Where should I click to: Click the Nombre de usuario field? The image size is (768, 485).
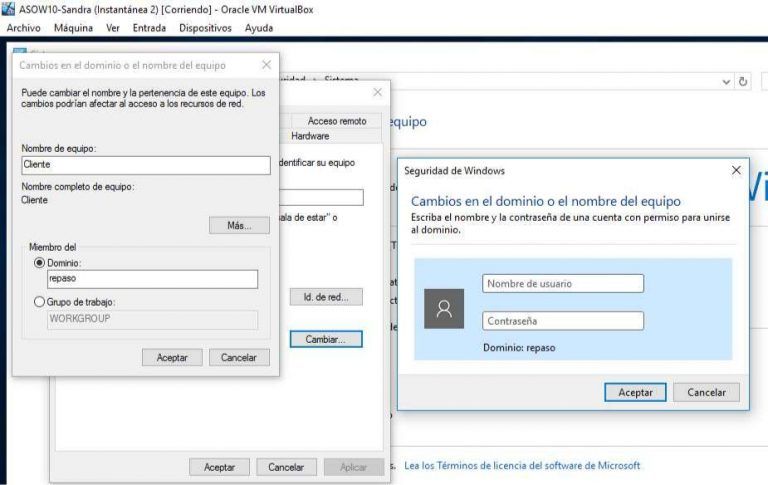563,284
